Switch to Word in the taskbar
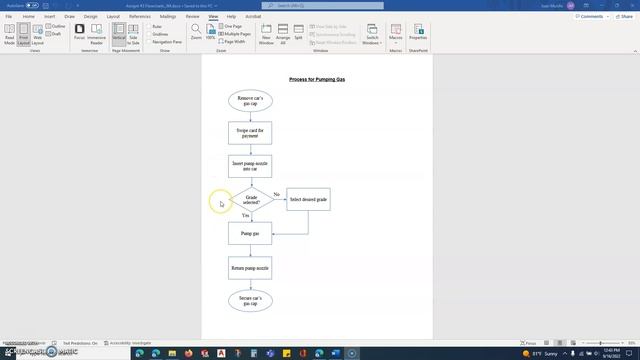640x360 pixels. point(336,353)
